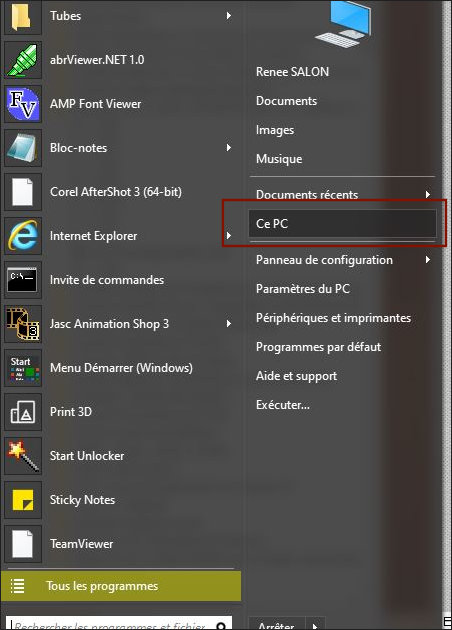The width and height of the screenshot is (452, 630).
Task: Expand Panneau de configuration submenu arrow
Action: tap(428, 260)
